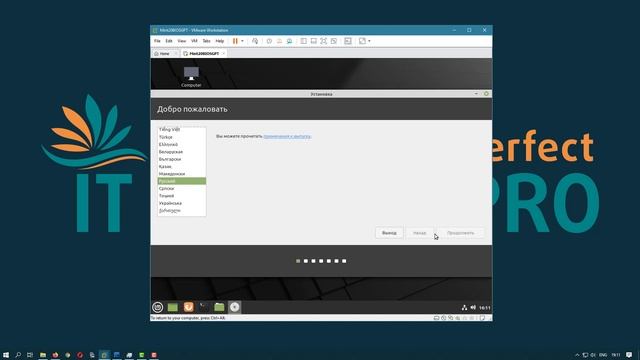The height and width of the screenshot is (360, 640).
Task: Select Ελληνικά in language list
Action: click(x=182, y=144)
